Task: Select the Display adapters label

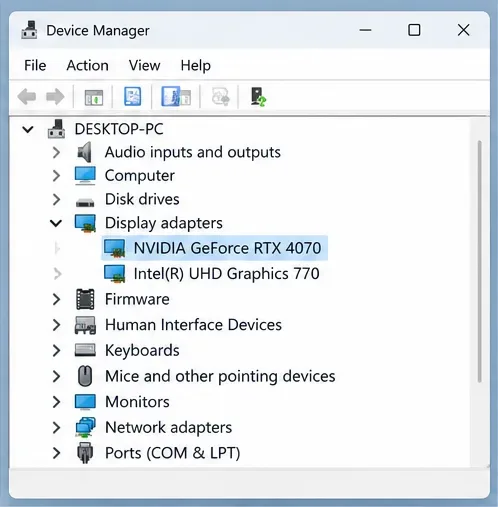Action: coord(164,223)
